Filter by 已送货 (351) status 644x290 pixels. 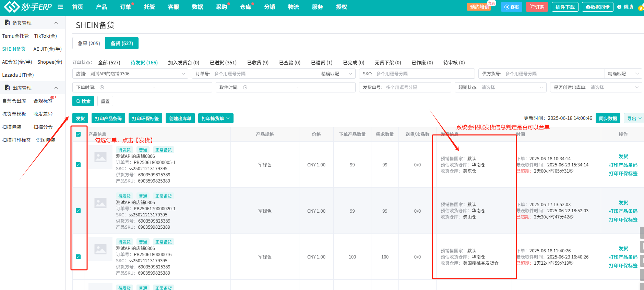coord(223,63)
